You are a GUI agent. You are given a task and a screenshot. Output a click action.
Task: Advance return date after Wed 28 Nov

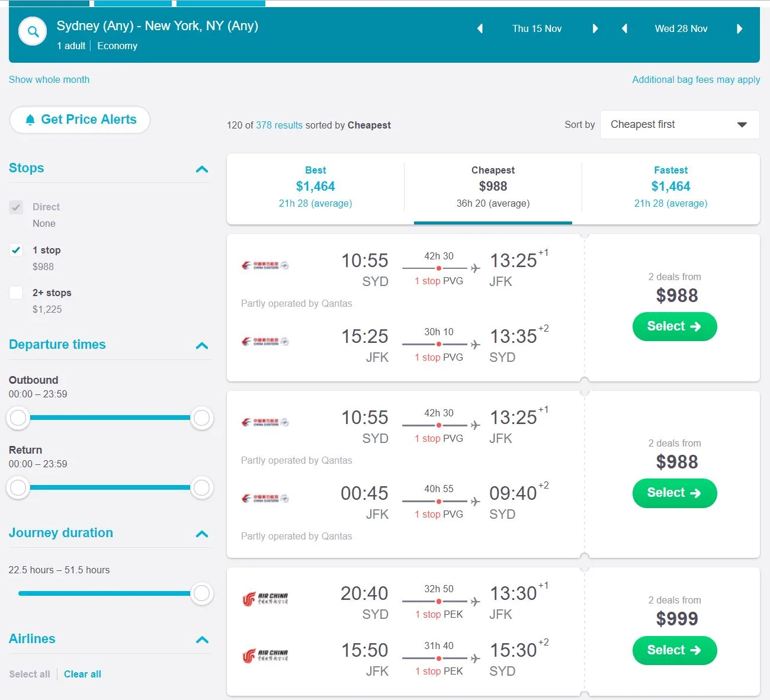pyautogui.click(x=739, y=29)
